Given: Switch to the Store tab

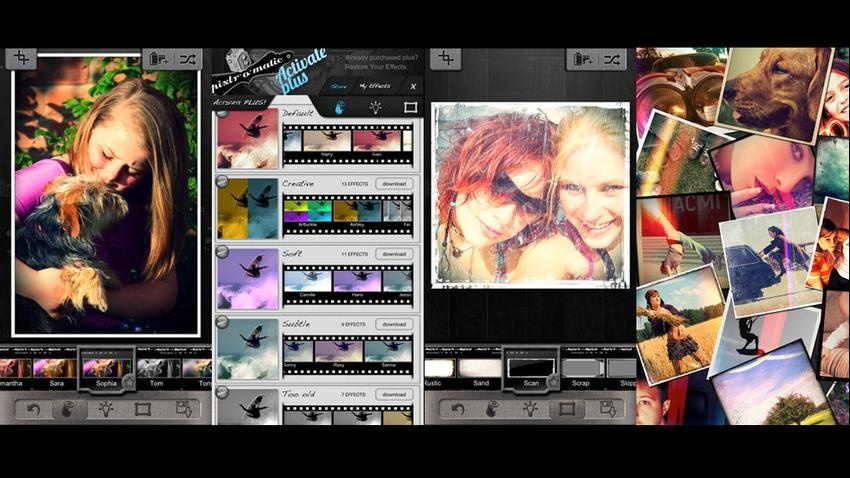Looking at the screenshot, I should pos(340,86).
